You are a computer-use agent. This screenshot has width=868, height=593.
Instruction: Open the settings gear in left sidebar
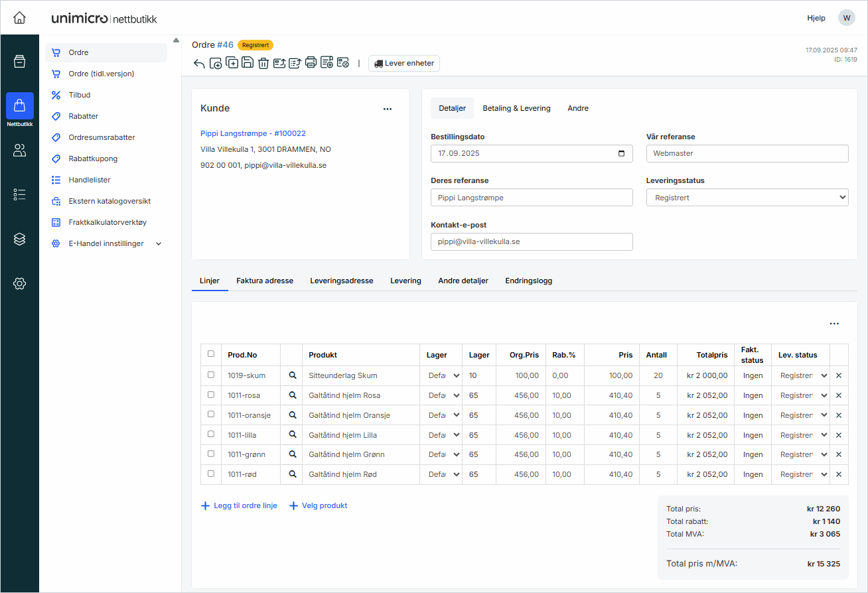[20, 284]
